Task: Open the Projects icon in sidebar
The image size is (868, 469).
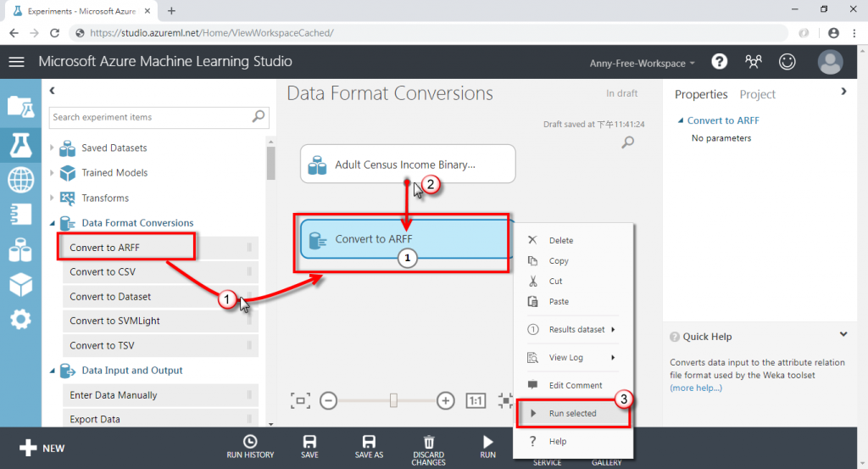Action: 20,106
